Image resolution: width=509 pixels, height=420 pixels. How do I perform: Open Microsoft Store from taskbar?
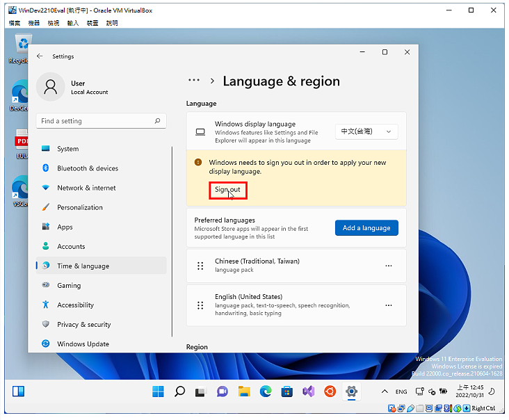point(287,391)
